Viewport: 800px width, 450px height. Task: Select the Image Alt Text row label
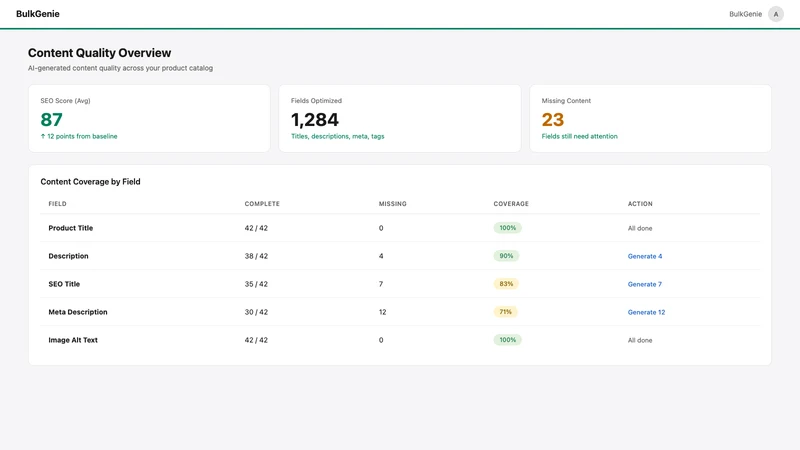73,340
